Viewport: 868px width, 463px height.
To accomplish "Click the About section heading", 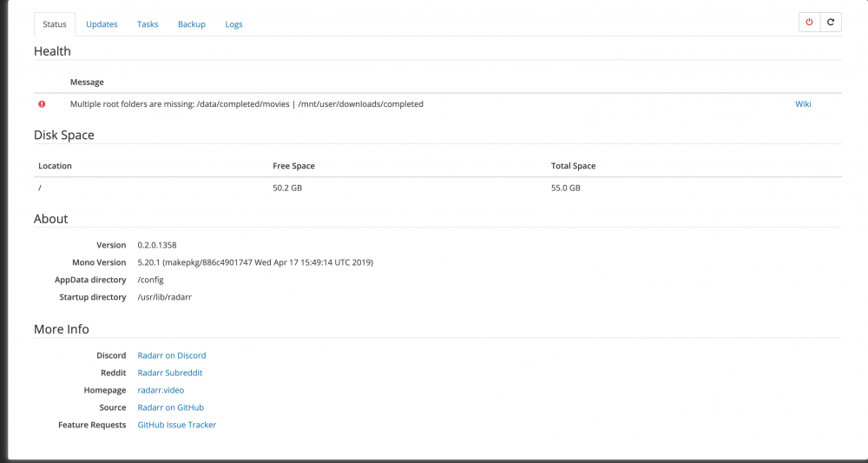I will pos(51,219).
